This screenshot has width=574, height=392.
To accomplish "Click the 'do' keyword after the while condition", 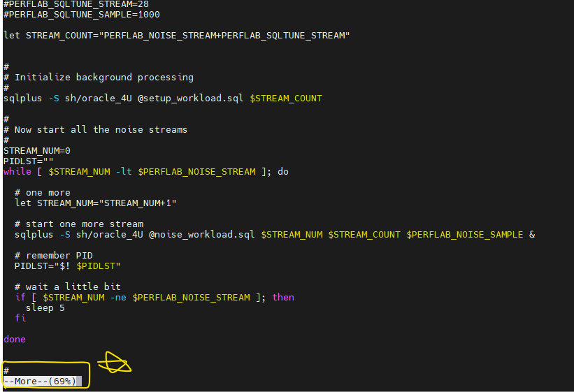I will (283, 172).
